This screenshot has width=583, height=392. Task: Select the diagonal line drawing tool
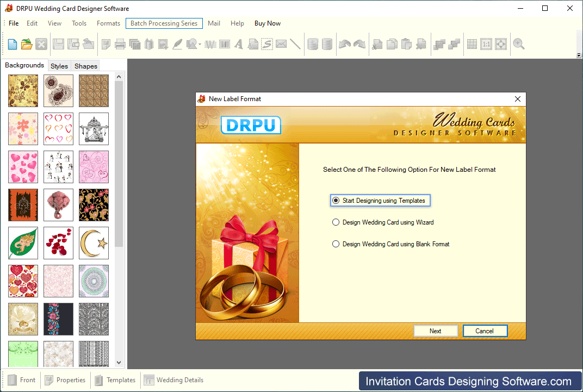click(295, 44)
